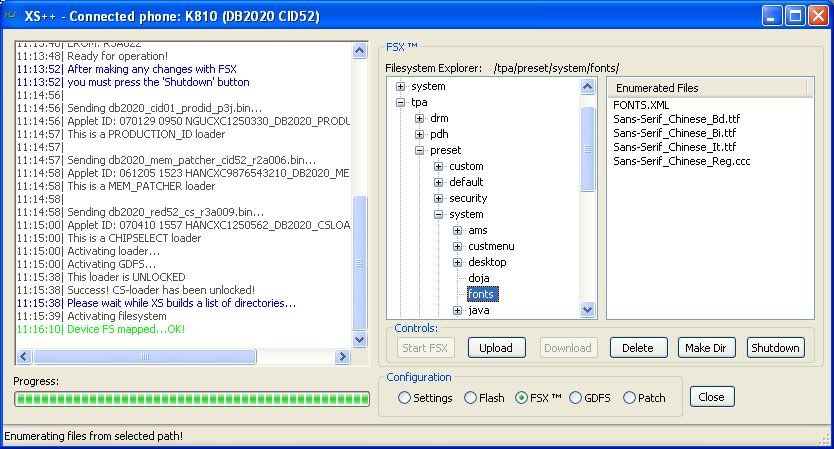This screenshot has width=834, height=449.
Task: Switch to GDFS configuration mode
Action: 576,398
